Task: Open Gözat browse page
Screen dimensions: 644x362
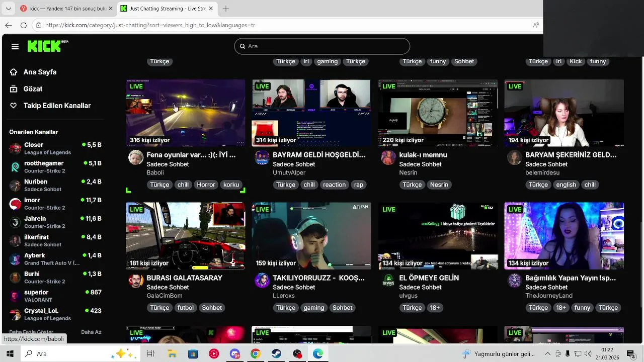Action: [x=33, y=89]
